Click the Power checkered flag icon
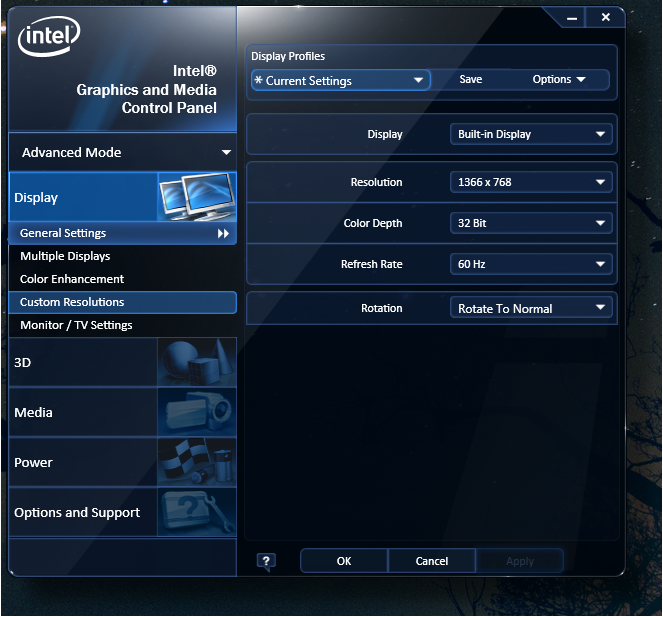663x617 pixels. coord(197,462)
